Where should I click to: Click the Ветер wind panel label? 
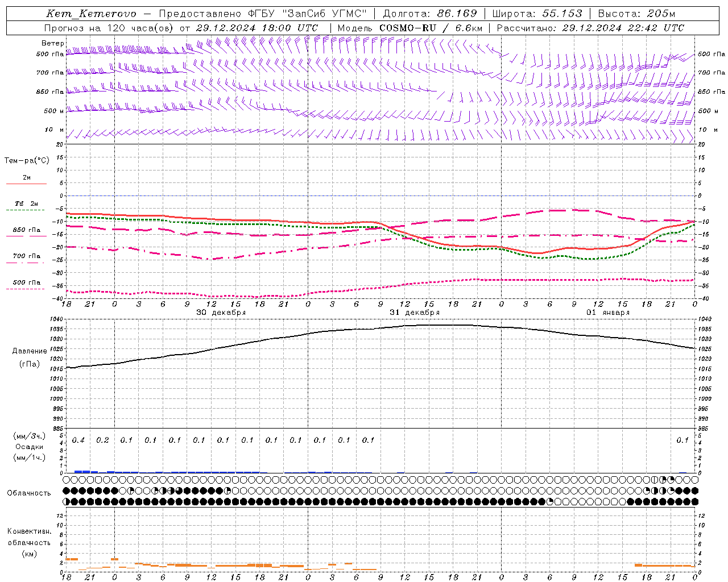(52, 43)
